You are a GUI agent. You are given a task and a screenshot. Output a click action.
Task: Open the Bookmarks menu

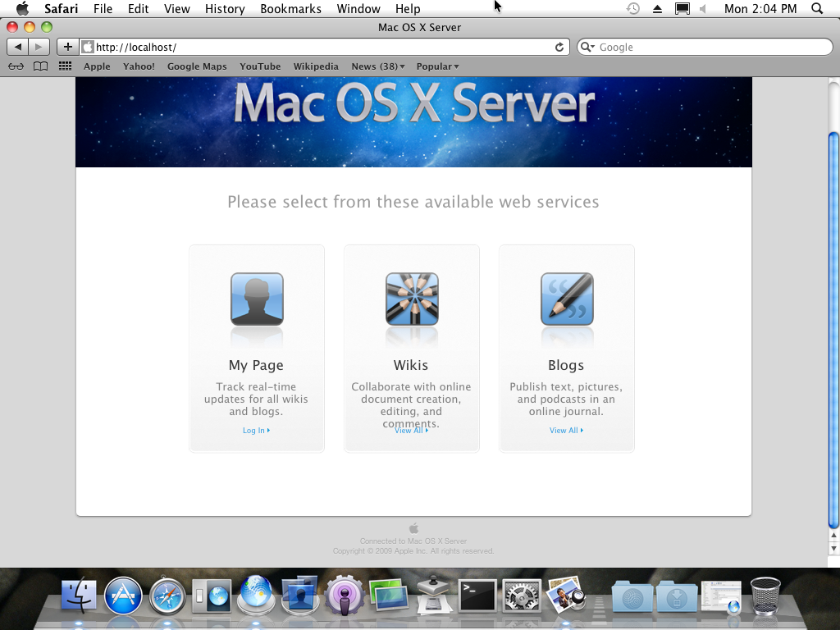click(x=291, y=8)
